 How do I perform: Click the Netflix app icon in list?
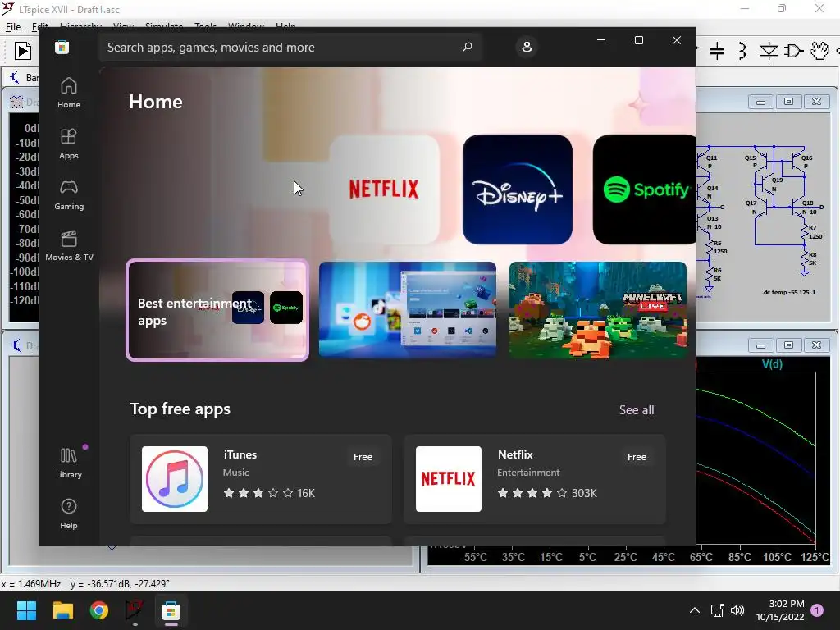pyautogui.click(x=449, y=479)
